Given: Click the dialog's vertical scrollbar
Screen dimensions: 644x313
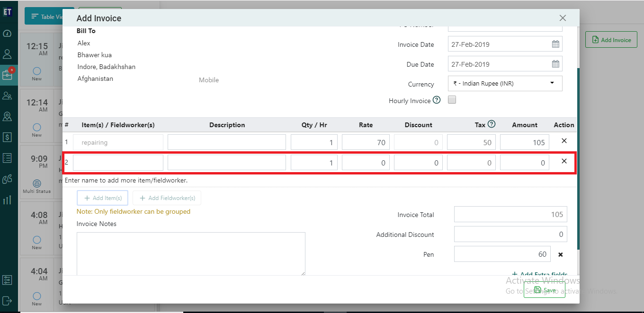Looking at the screenshot, I should click(x=578, y=159).
